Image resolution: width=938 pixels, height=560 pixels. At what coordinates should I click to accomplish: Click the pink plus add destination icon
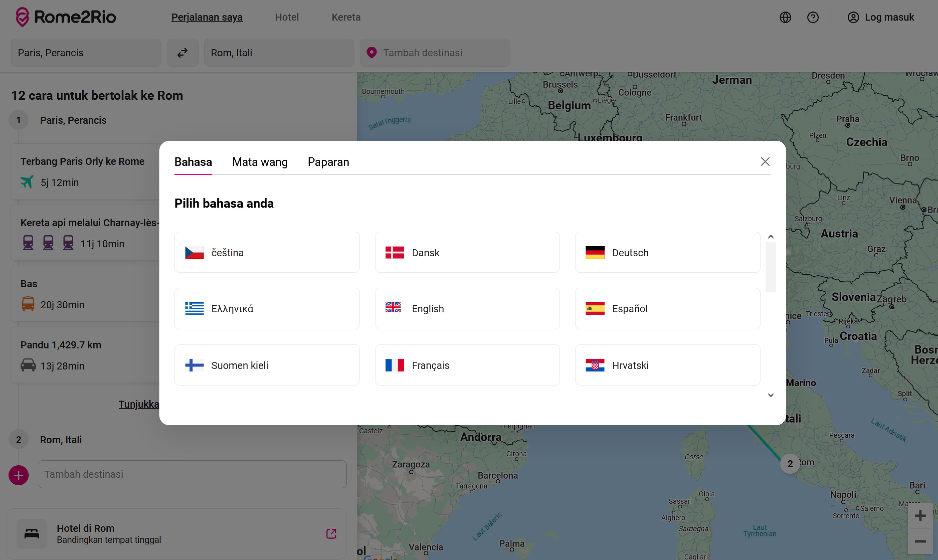point(19,475)
